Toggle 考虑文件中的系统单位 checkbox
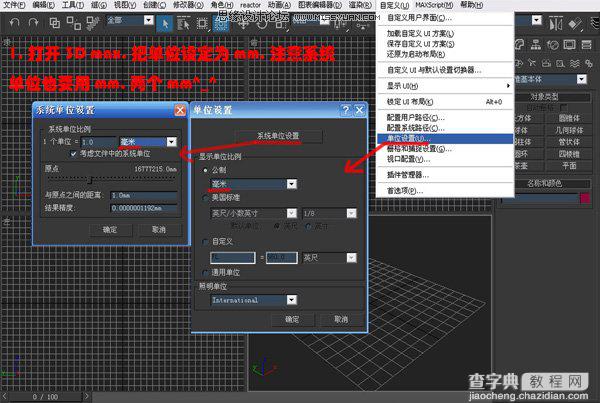Image resolution: width=600 pixels, height=403 pixels. 73,154
